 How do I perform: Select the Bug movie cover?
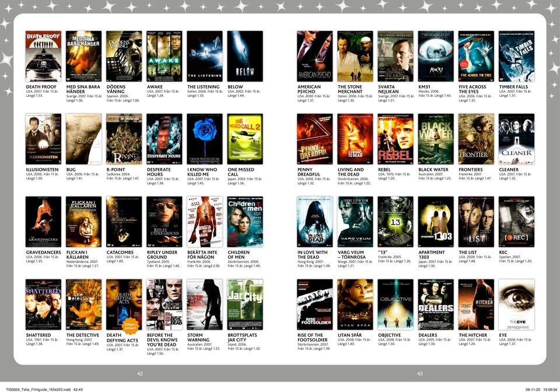point(83,139)
